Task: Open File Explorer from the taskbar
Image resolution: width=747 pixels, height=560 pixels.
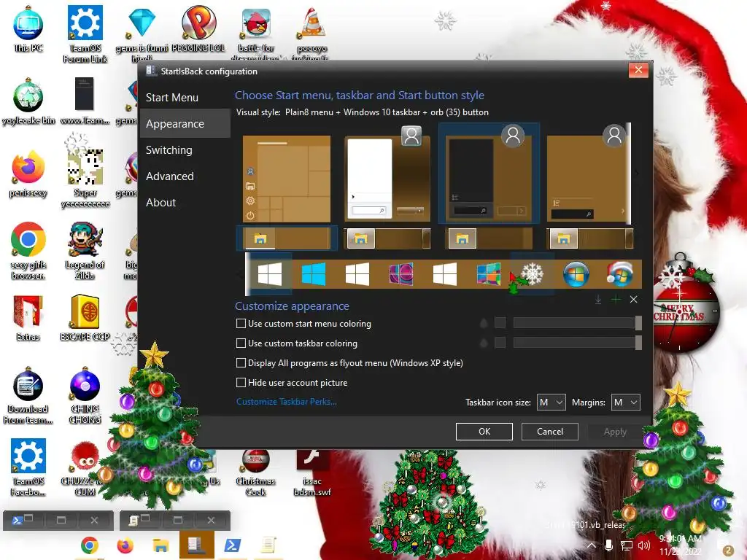Action: [160, 545]
